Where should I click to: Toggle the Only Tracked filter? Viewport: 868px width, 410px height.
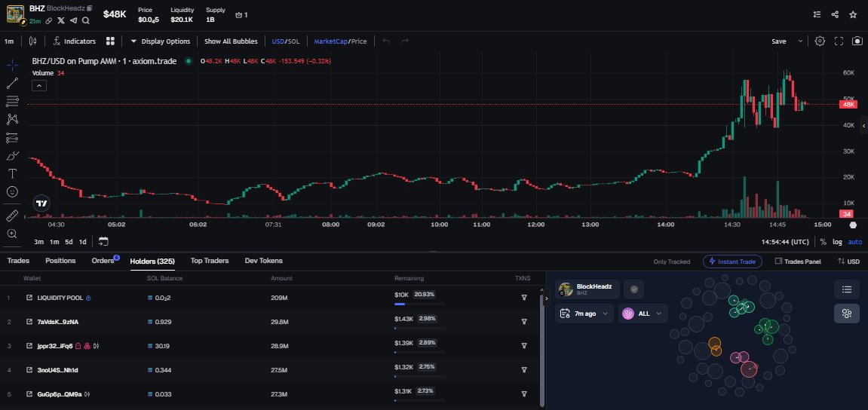(x=671, y=262)
